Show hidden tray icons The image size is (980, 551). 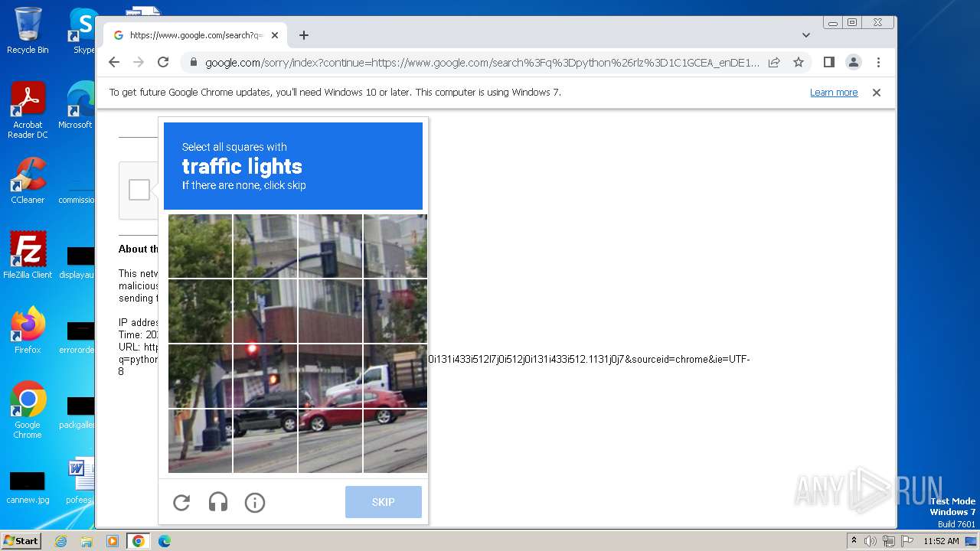tap(854, 541)
